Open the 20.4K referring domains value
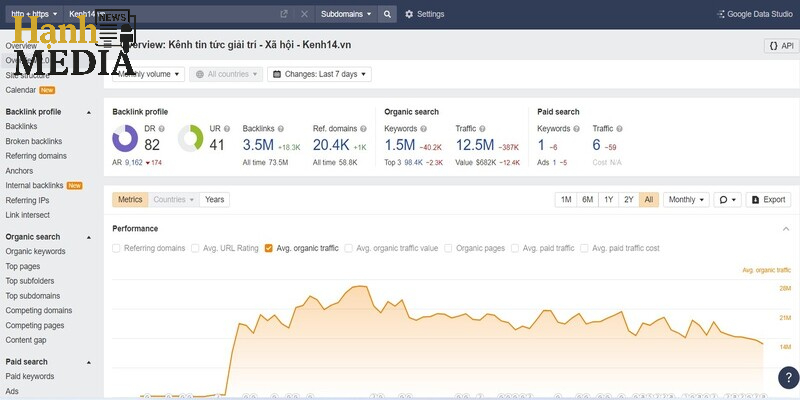 tap(331, 145)
